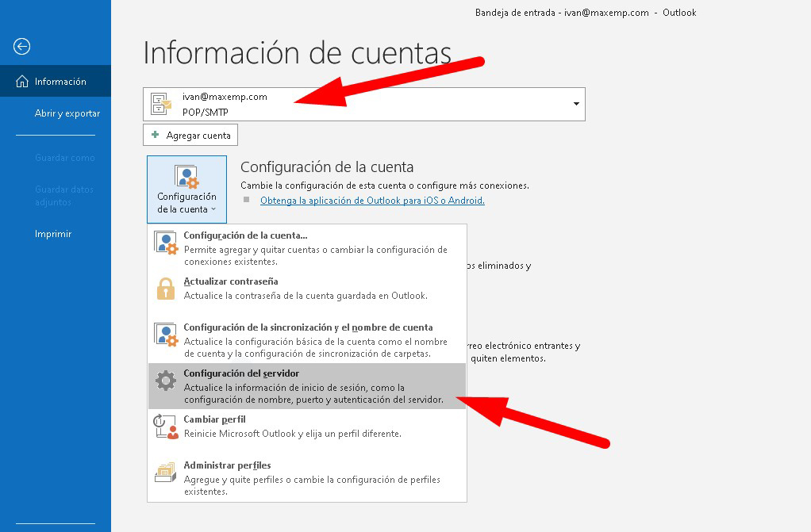Select Imprimir in the left sidebar

click(x=53, y=234)
